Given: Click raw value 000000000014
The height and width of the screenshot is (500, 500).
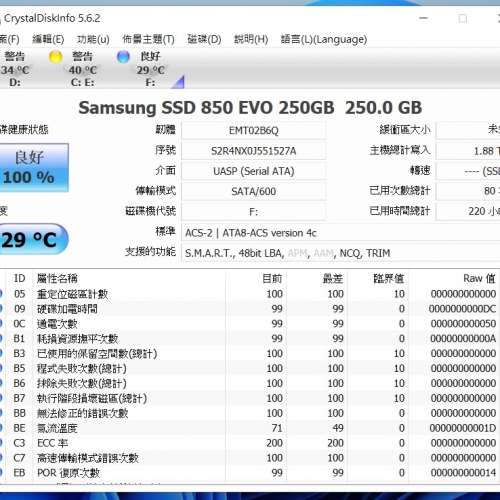Looking at the screenshot, I should click(x=463, y=473).
